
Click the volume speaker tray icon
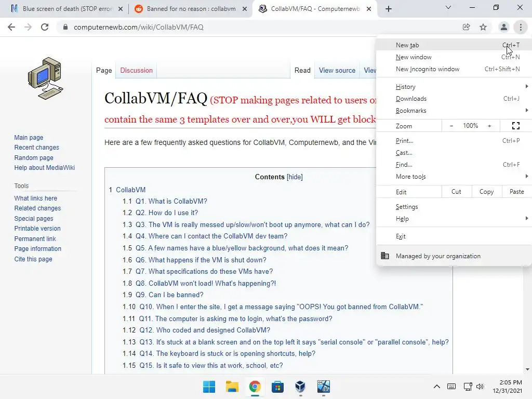coord(480,387)
